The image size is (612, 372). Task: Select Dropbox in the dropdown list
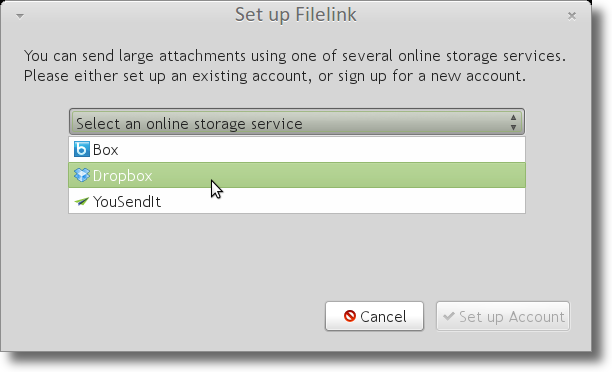pyautogui.click(x=297, y=175)
